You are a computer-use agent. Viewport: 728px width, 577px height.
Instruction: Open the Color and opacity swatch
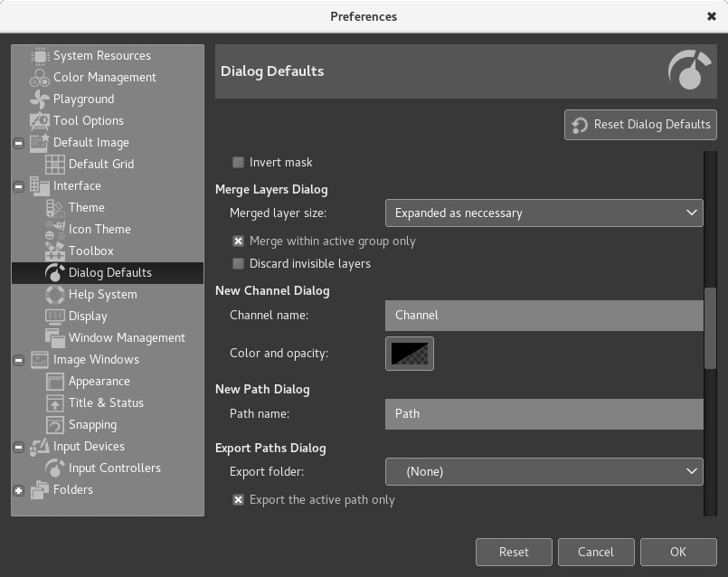(x=410, y=354)
